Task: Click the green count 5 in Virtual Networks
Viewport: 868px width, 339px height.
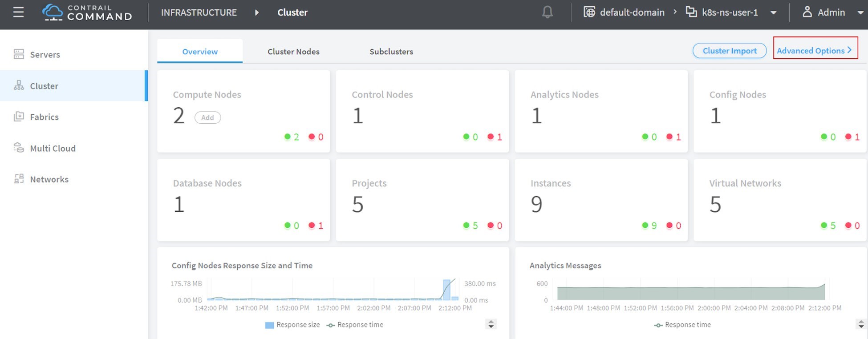Action: pos(833,226)
